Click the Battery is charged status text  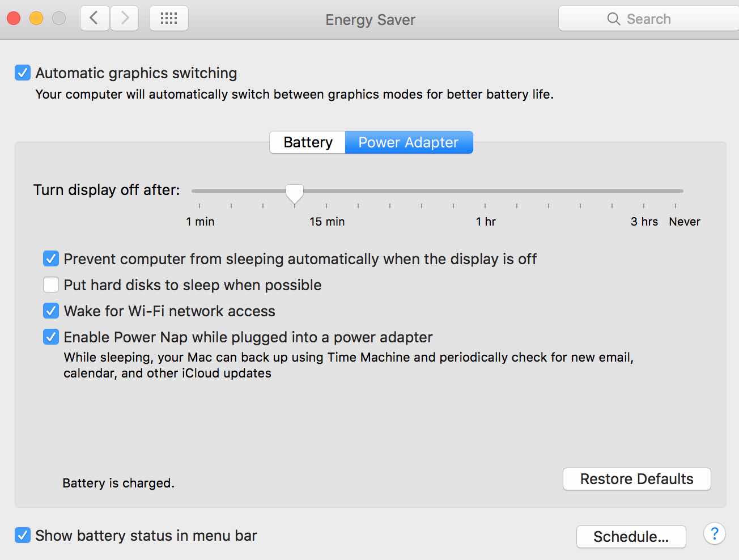point(118,483)
